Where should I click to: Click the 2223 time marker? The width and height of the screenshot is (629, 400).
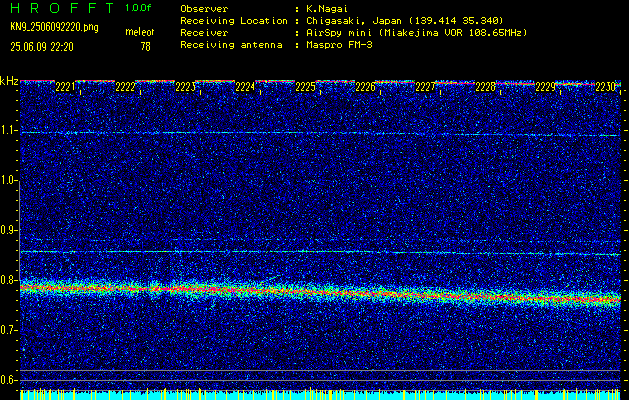click(x=185, y=87)
